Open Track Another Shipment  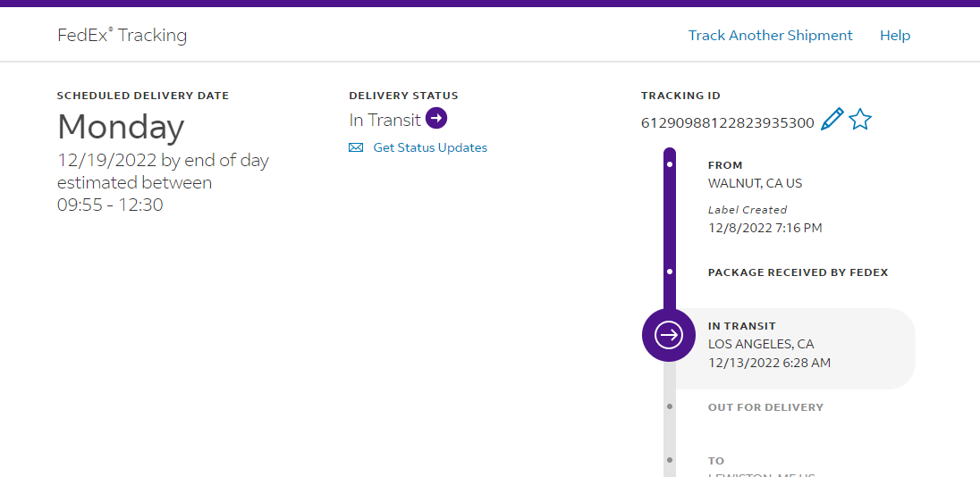coord(770,36)
